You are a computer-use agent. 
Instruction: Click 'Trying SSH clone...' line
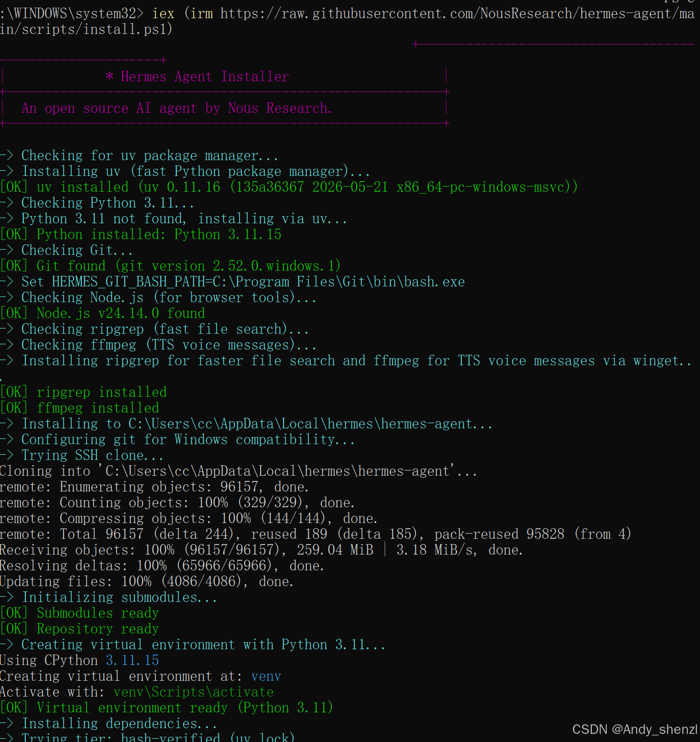(82, 455)
